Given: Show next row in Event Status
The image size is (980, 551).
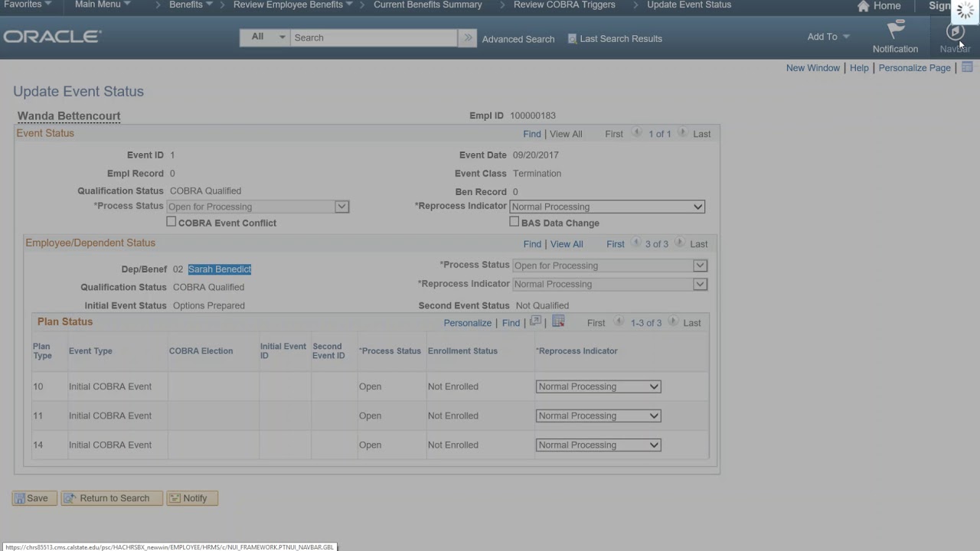Looking at the screenshot, I should point(682,133).
